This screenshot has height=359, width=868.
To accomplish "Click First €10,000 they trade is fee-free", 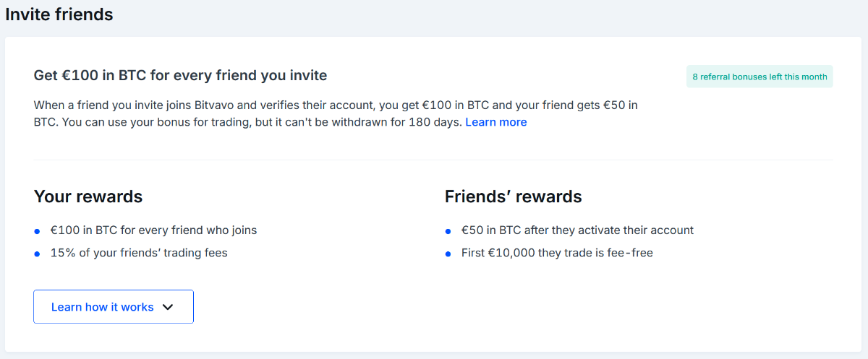I will pyautogui.click(x=557, y=253).
